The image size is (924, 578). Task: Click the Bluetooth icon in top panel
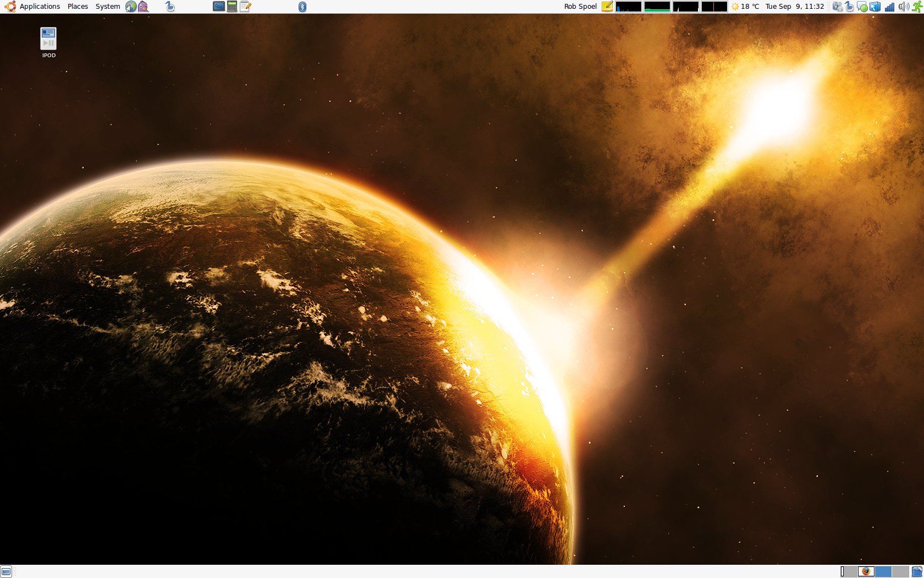[x=302, y=7]
